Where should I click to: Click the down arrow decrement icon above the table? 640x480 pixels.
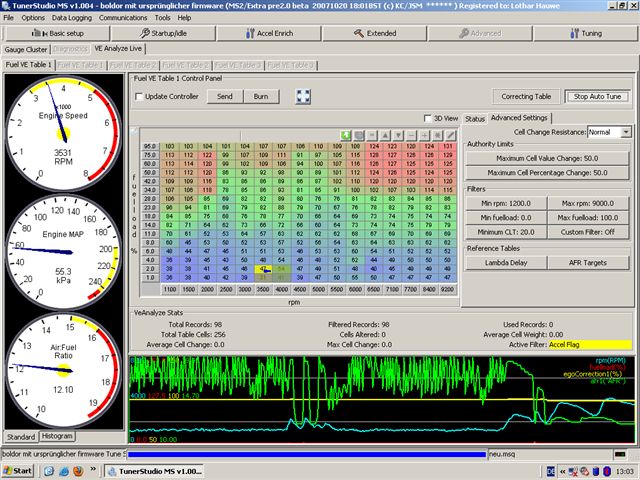point(398,134)
